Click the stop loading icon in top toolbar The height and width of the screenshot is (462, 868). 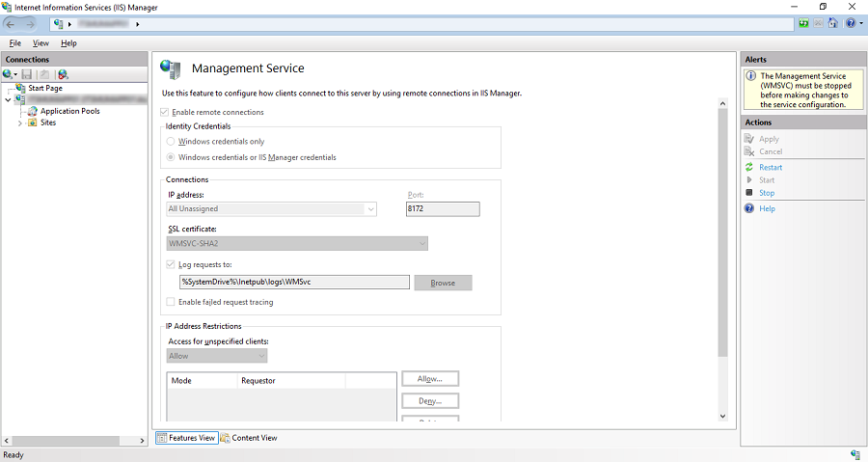pyautogui.click(x=818, y=23)
